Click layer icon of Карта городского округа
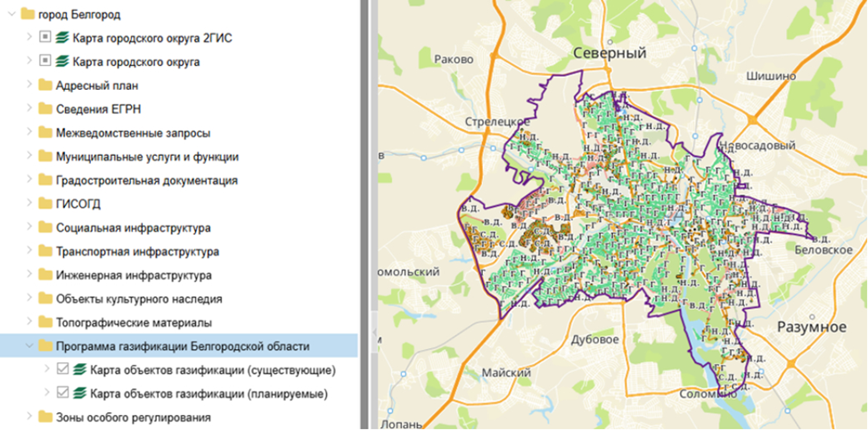 click(x=62, y=62)
